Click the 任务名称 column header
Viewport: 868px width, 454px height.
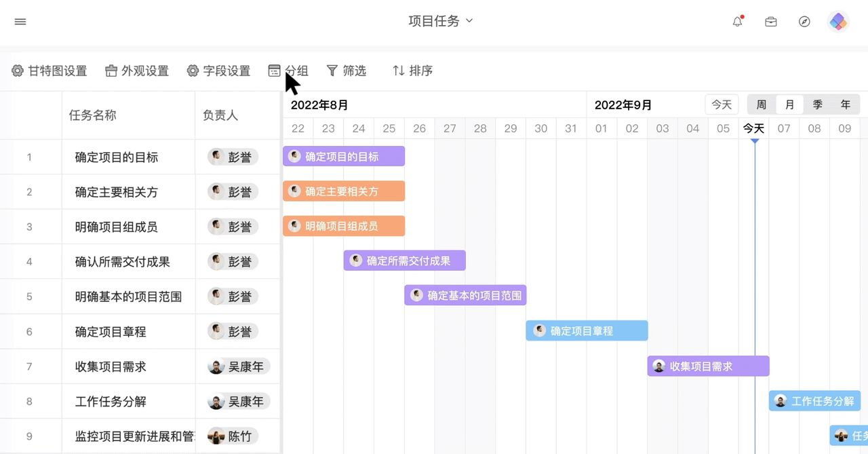(93, 115)
